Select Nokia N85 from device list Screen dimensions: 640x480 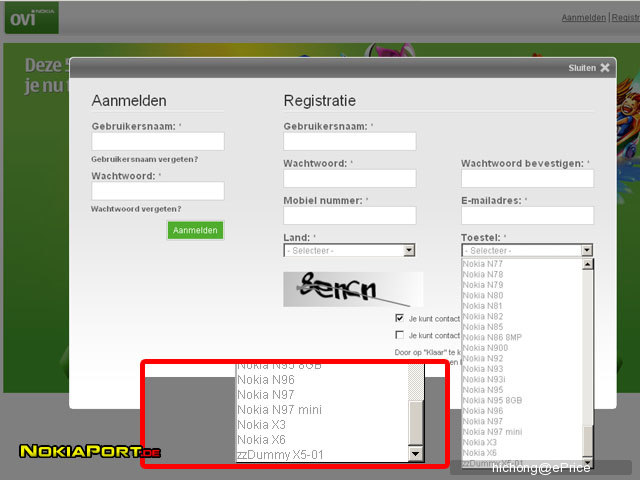click(x=522, y=327)
